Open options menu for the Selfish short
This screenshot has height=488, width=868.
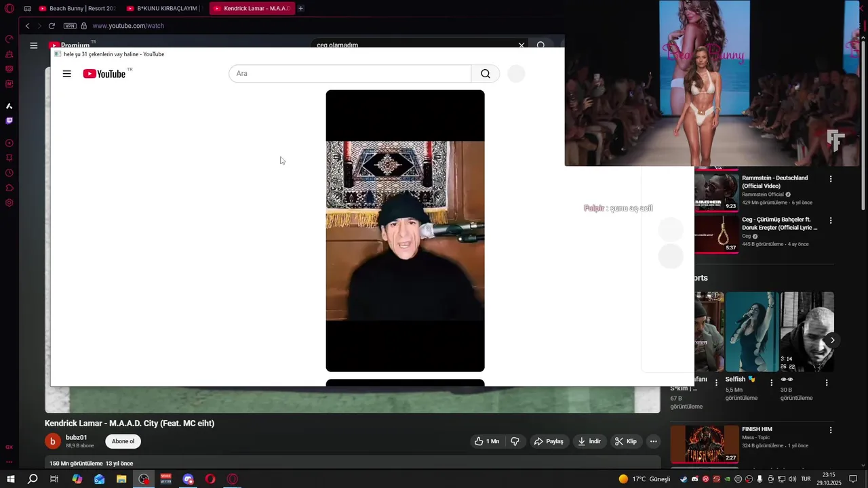tap(771, 382)
